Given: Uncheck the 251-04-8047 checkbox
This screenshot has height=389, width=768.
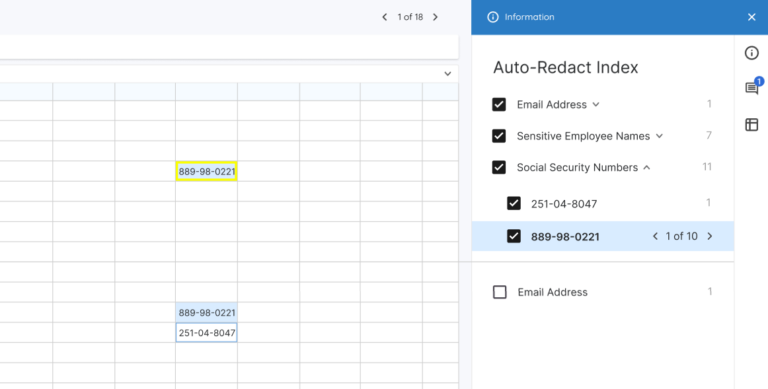Looking at the screenshot, I should point(514,203).
